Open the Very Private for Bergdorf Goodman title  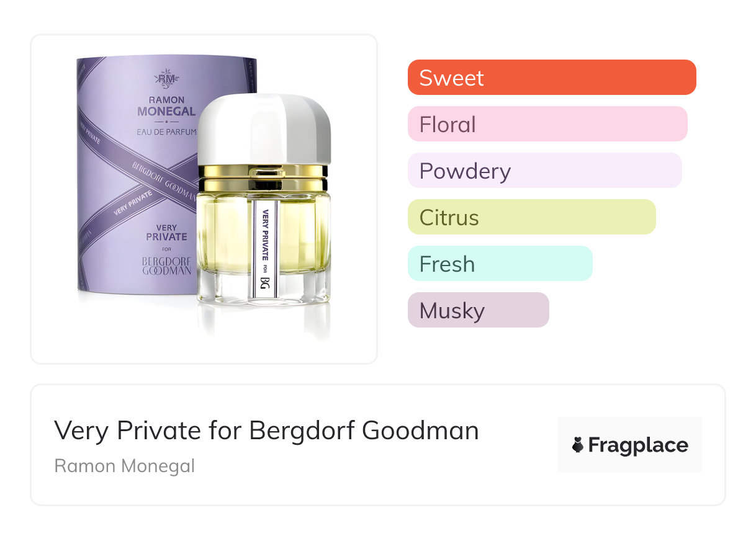(x=266, y=431)
